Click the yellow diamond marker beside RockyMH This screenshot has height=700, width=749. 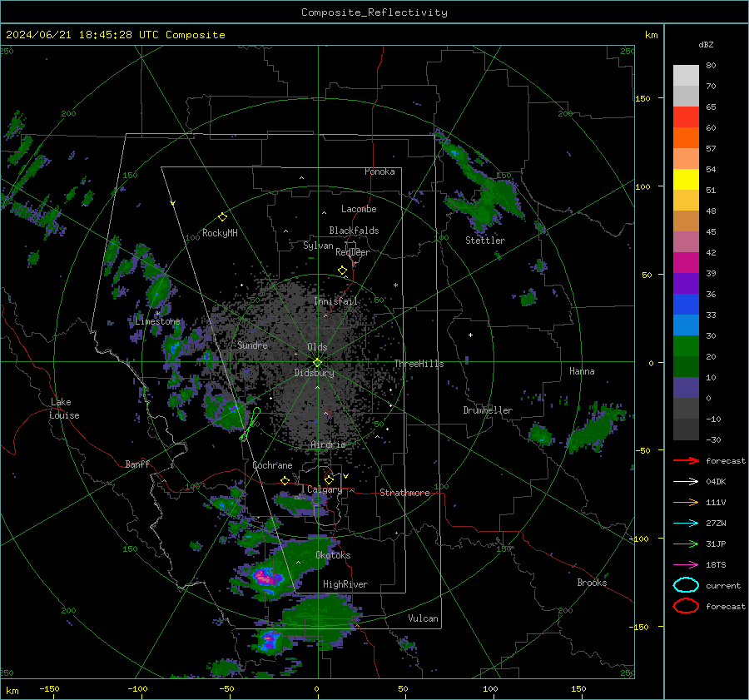click(x=222, y=217)
